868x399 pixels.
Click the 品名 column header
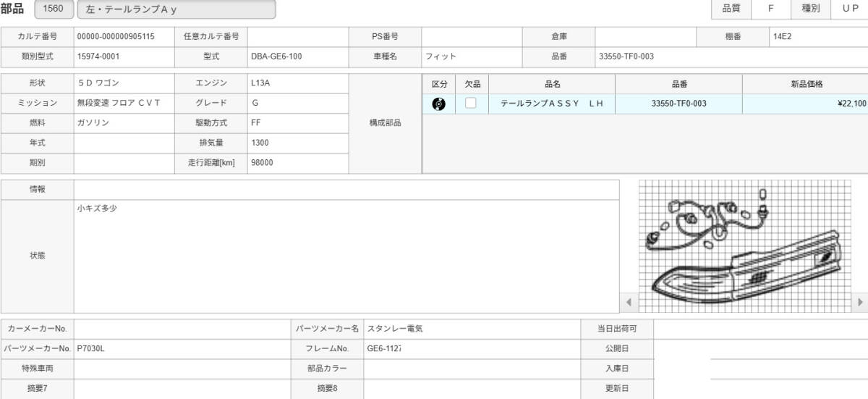(553, 84)
